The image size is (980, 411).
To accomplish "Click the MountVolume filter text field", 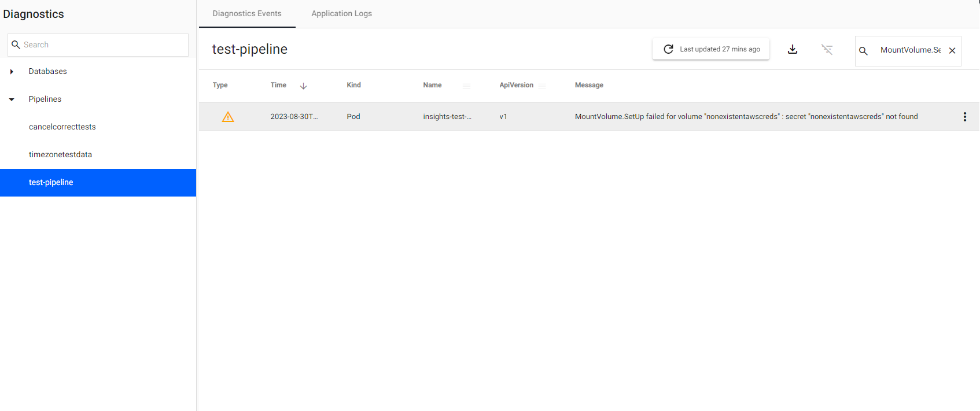I will pyautogui.click(x=909, y=50).
